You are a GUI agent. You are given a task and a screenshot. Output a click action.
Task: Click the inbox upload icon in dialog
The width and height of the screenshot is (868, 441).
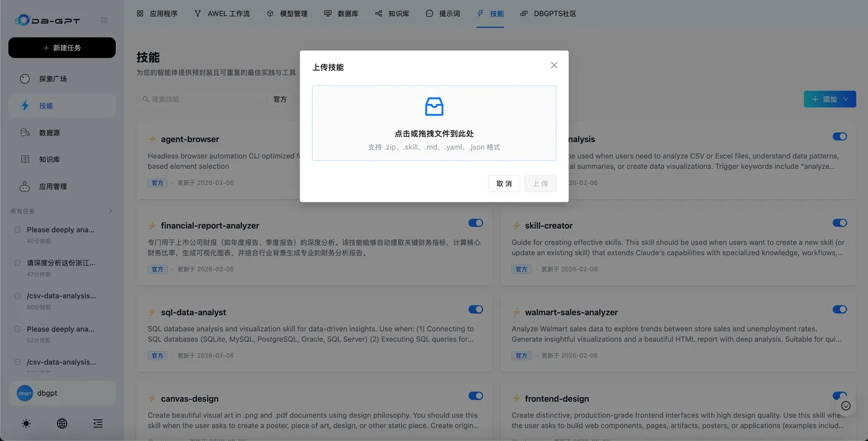tap(434, 107)
